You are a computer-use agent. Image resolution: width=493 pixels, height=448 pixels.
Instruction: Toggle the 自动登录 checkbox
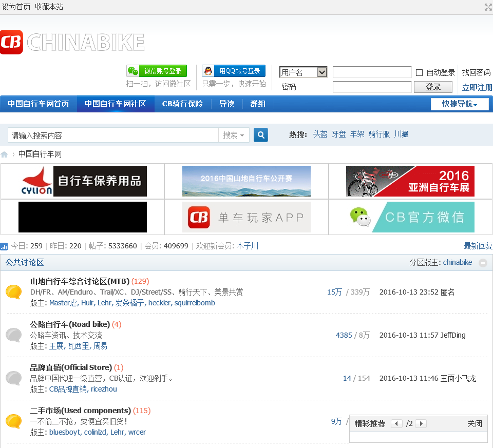pyautogui.click(x=419, y=72)
